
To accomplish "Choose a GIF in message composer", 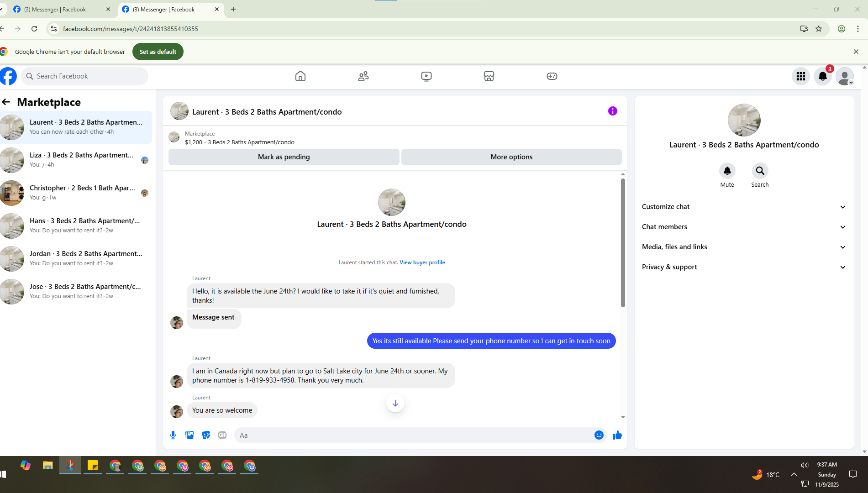I will pyautogui.click(x=222, y=435).
